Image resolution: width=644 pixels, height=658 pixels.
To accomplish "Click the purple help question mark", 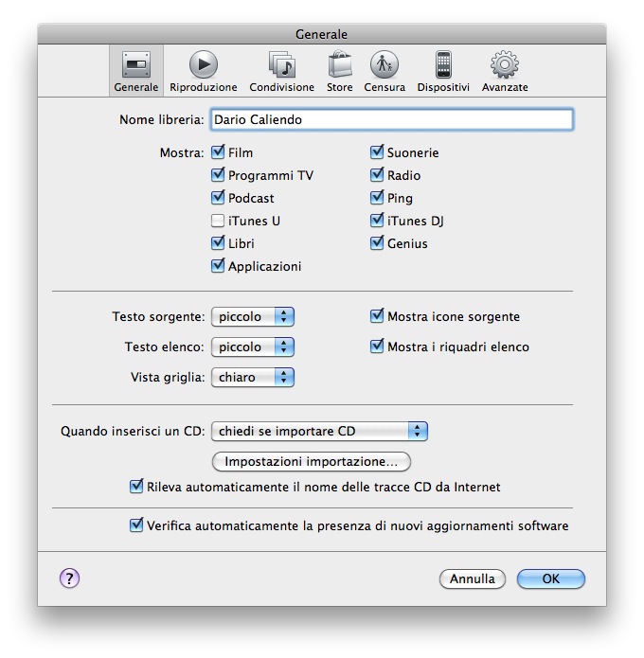I will [70, 578].
